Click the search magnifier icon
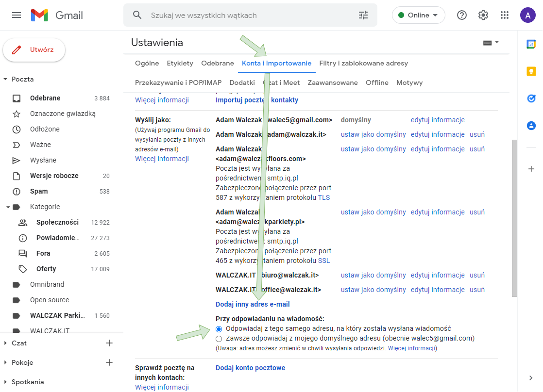Viewport: 543px width, 392px height. (137, 15)
